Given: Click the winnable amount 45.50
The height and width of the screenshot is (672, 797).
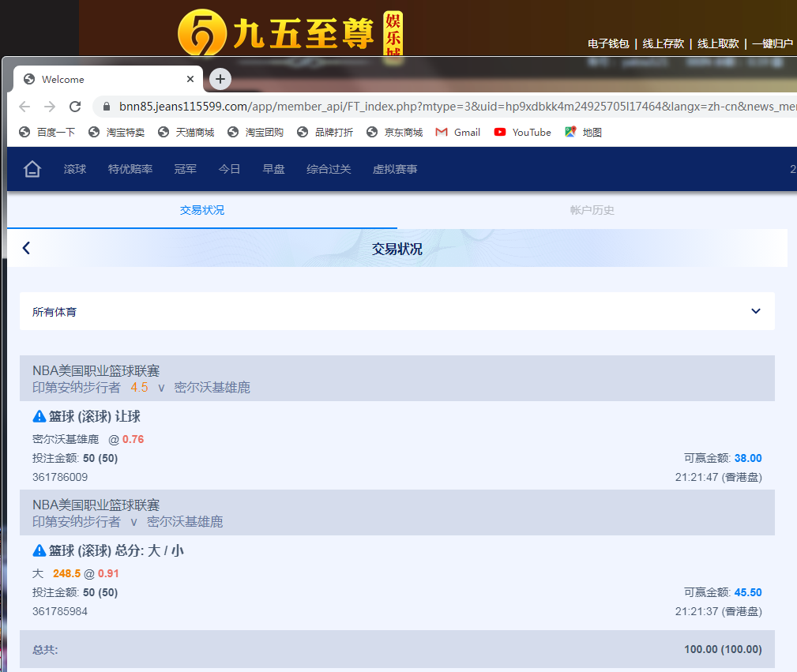Looking at the screenshot, I should click(748, 592).
